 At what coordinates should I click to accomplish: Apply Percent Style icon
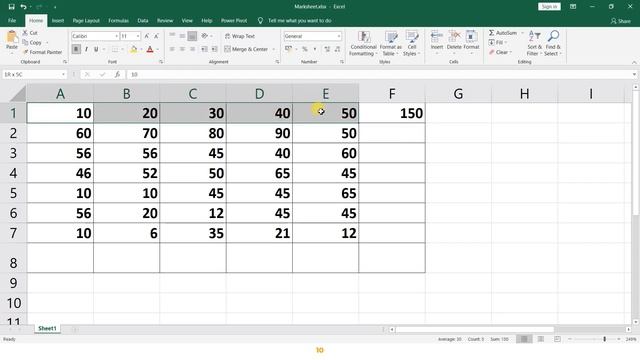[304, 49]
